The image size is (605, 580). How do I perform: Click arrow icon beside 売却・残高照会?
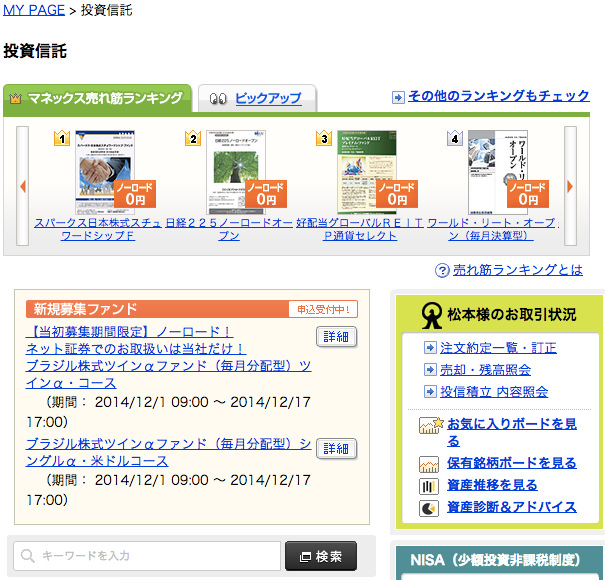pyautogui.click(x=430, y=370)
